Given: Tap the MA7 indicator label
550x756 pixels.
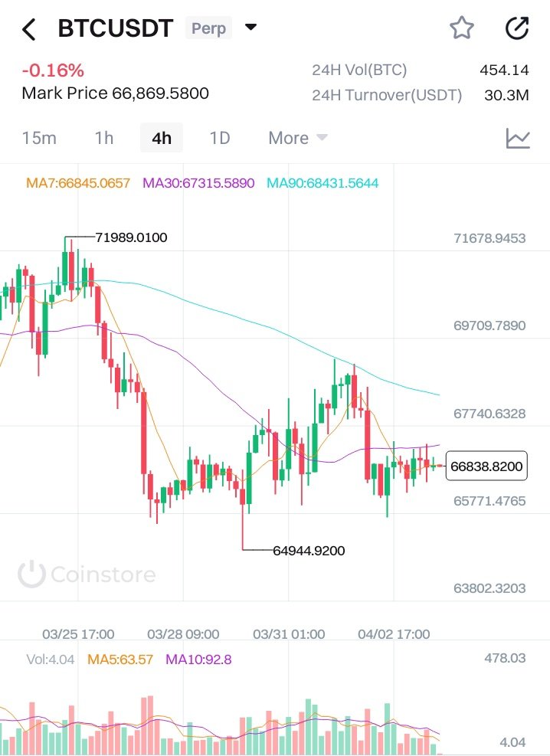Looking at the screenshot, I should 78,183.
